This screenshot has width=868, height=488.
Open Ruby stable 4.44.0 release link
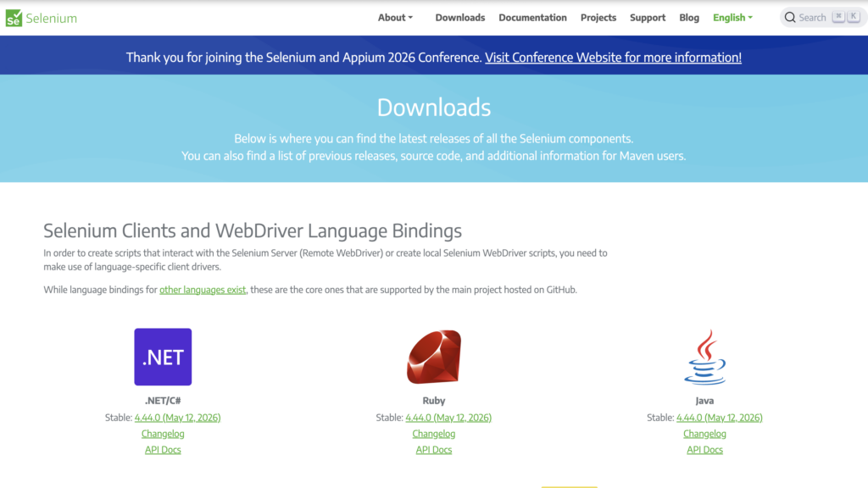(448, 418)
